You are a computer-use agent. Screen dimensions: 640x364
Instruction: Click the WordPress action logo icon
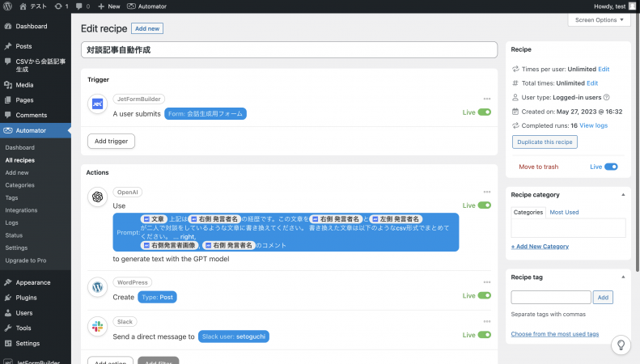pos(98,287)
